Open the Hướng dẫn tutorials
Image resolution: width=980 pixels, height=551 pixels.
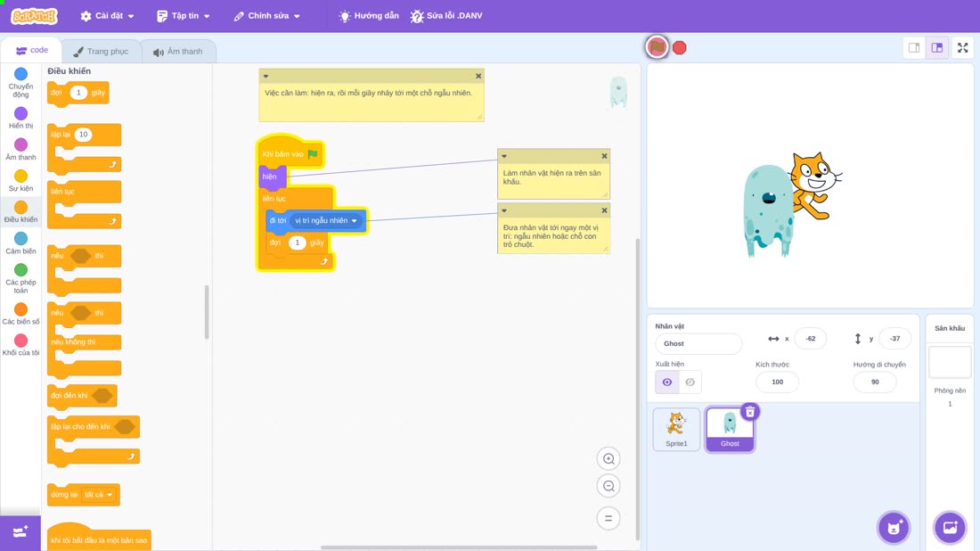tap(368, 16)
